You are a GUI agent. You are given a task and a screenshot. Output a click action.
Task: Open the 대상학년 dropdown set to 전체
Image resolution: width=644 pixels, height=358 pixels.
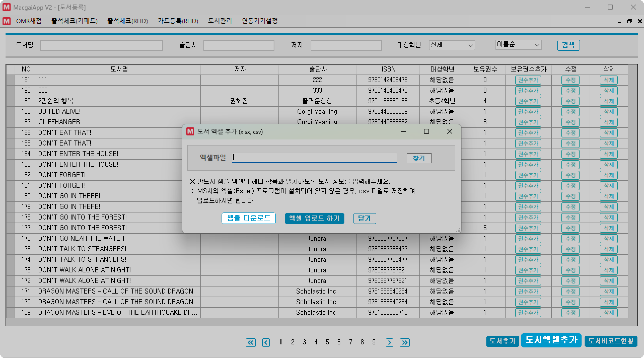point(452,45)
